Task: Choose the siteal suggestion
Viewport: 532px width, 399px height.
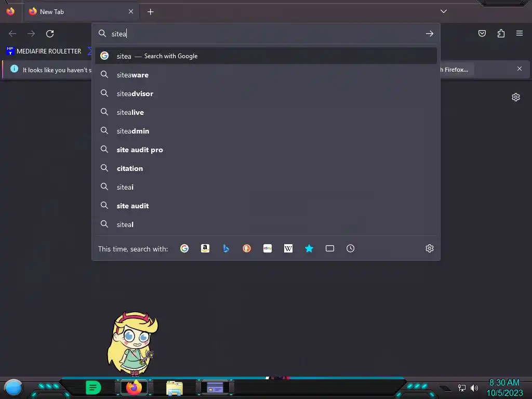Action: 266,224
